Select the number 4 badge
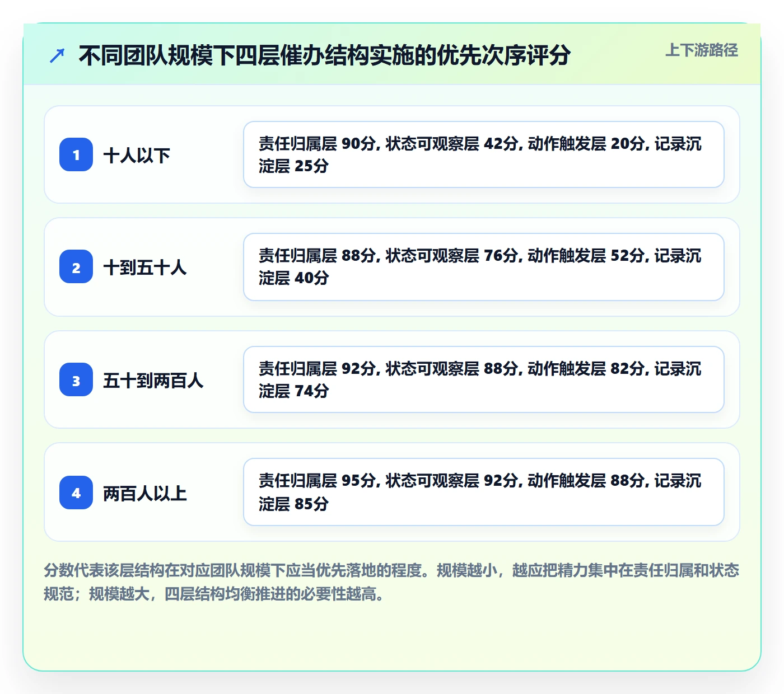 [76, 493]
